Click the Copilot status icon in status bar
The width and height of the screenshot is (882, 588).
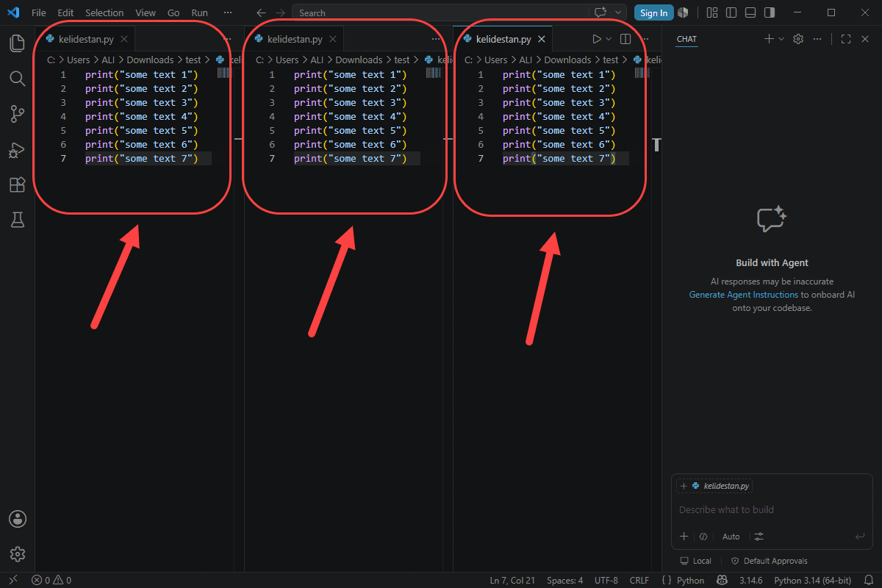(723, 581)
